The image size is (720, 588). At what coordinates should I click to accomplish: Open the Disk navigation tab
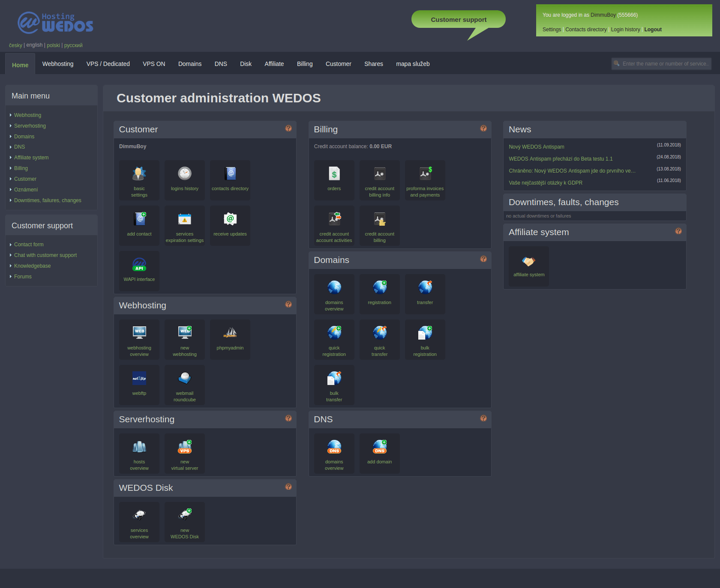(x=246, y=64)
